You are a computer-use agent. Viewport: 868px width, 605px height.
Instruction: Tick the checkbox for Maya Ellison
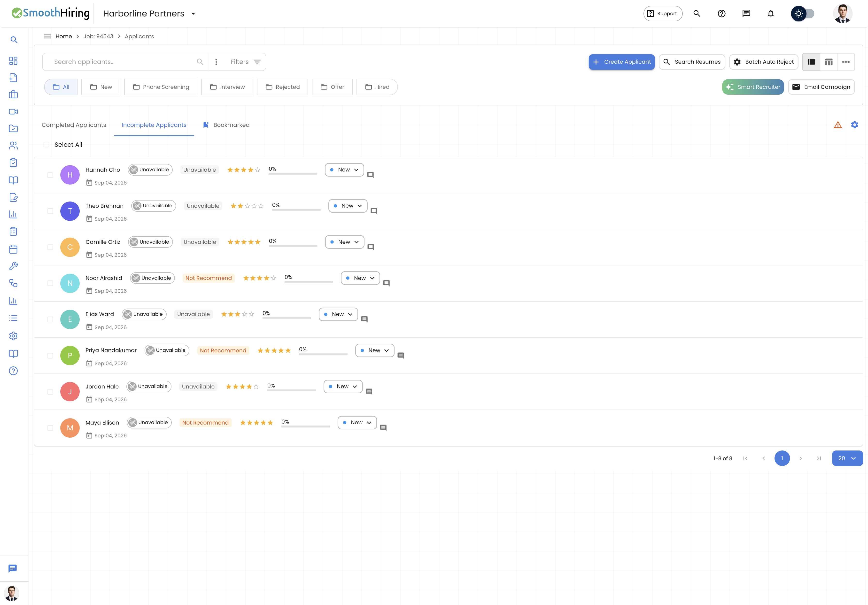pos(50,428)
